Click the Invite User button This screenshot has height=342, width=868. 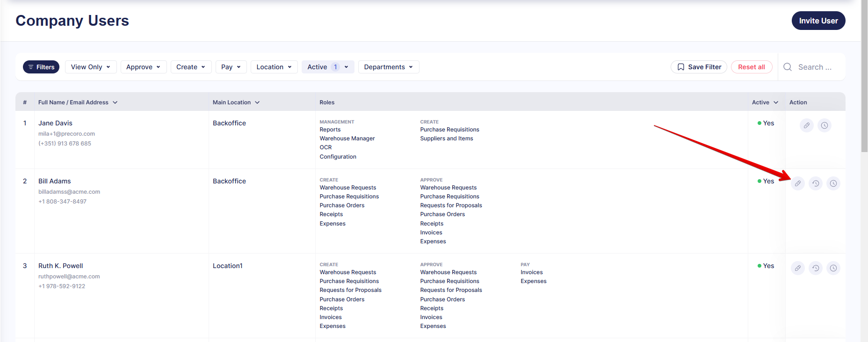click(x=818, y=21)
